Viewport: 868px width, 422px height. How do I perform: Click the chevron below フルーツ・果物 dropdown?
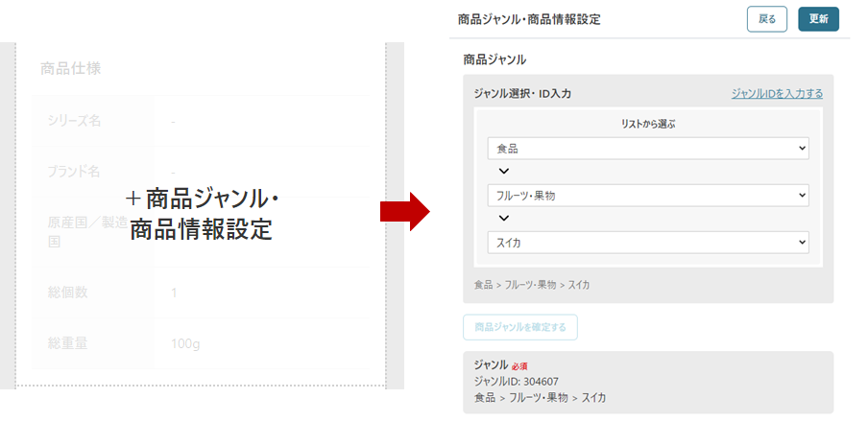[x=504, y=219]
